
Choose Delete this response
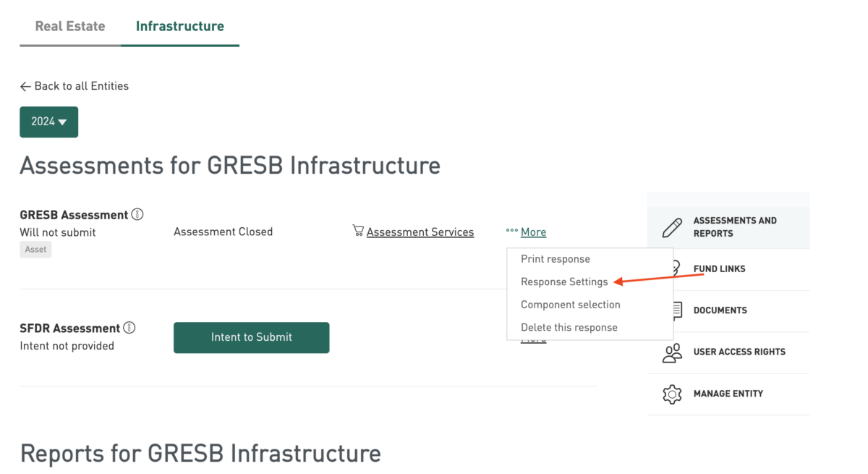(x=569, y=327)
